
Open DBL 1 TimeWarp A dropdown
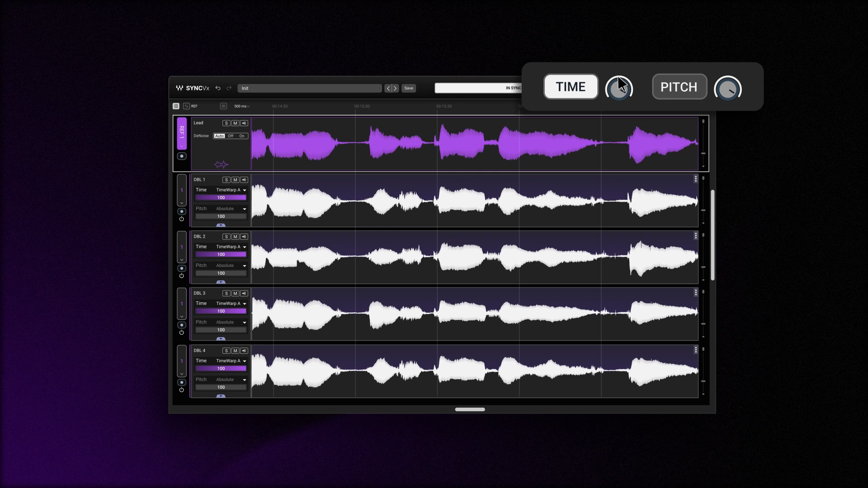click(x=231, y=190)
